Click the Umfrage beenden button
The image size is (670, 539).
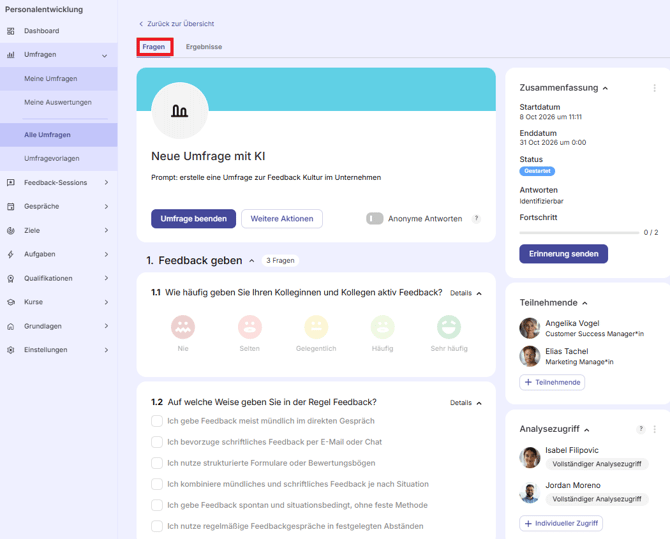pyautogui.click(x=194, y=219)
